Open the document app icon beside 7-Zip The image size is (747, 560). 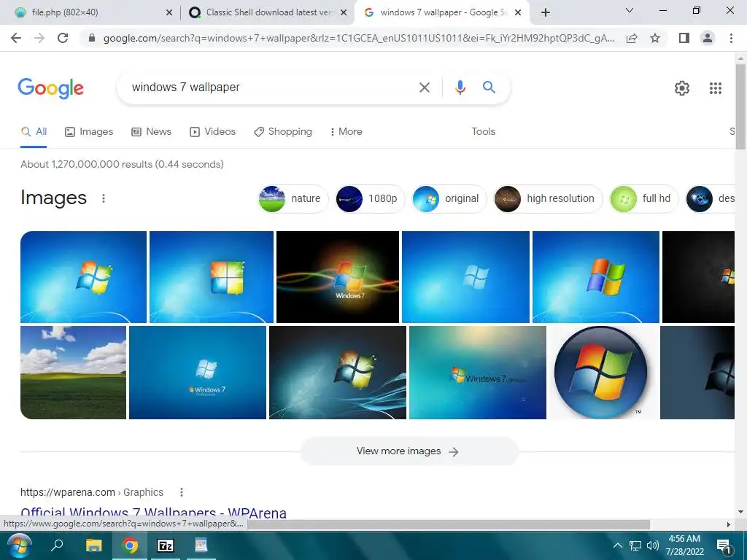201,545
